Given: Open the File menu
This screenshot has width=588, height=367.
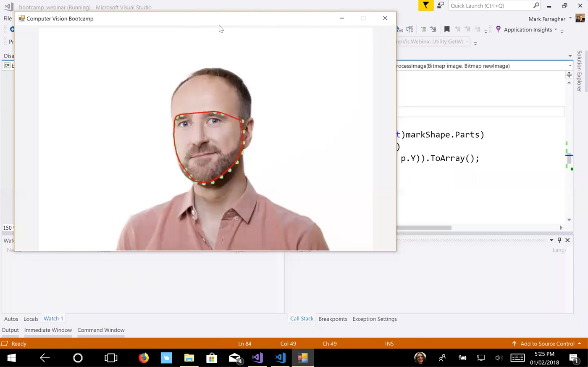Looking at the screenshot, I should [7, 18].
